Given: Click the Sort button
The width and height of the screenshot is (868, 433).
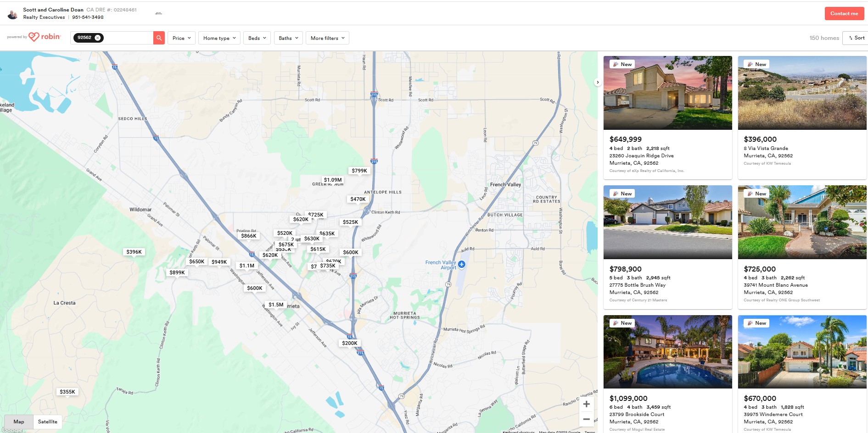Looking at the screenshot, I should pos(857,38).
